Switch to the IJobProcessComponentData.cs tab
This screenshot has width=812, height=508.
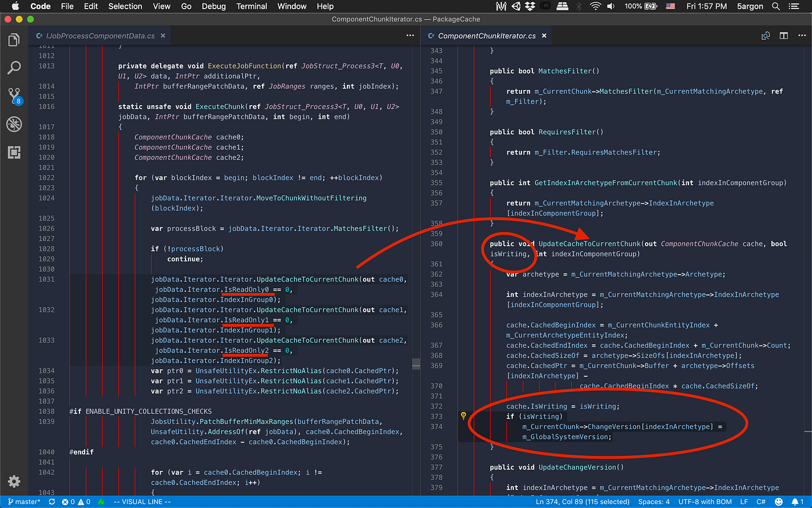[99, 35]
